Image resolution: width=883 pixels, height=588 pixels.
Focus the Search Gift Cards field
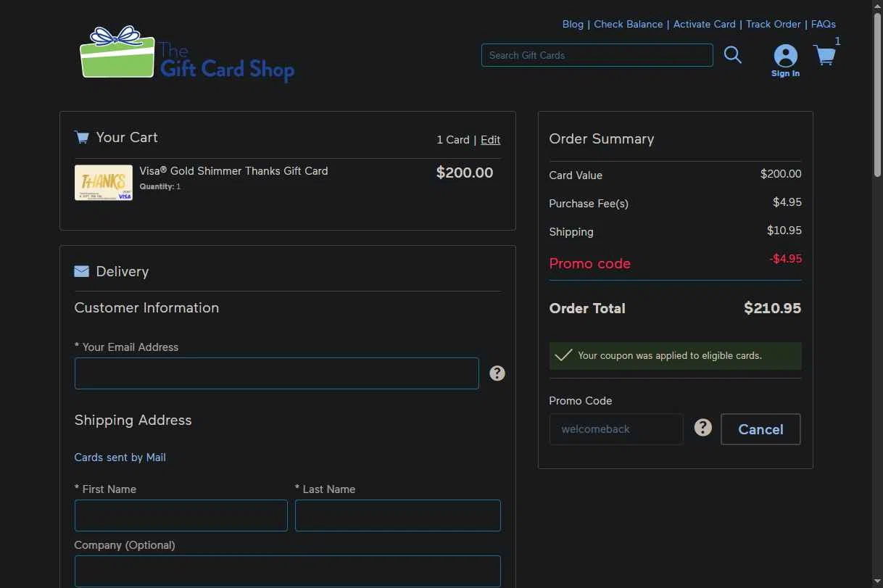point(597,55)
